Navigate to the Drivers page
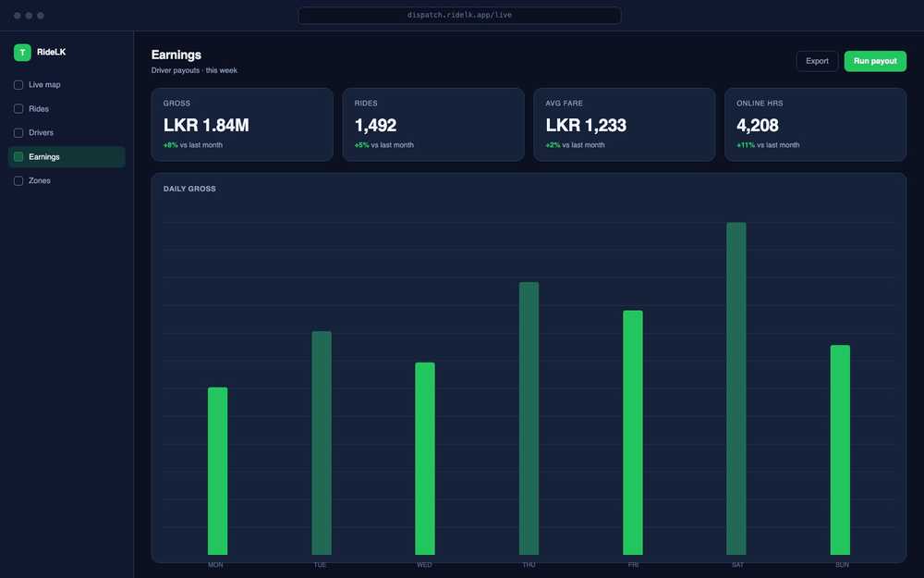The image size is (924, 578). 67,132
